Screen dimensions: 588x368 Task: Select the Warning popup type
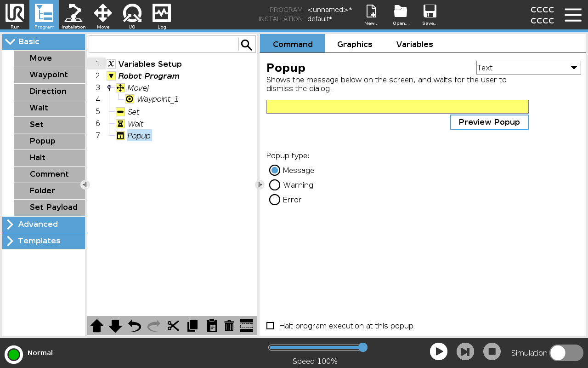point(275,185)
